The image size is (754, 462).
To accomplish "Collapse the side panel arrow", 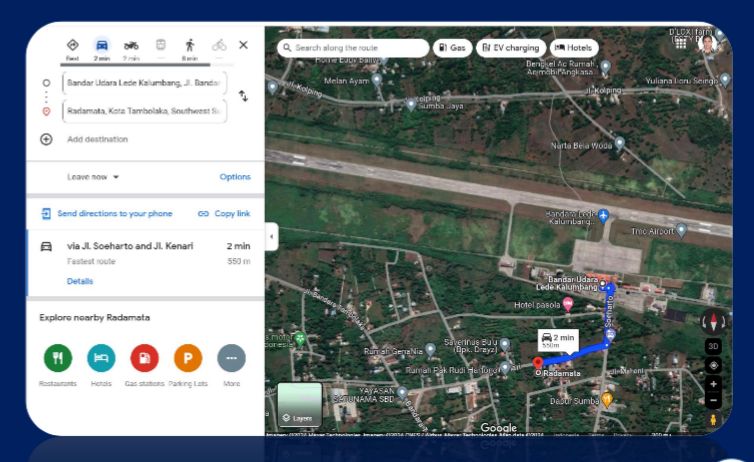I will click(x=270, y=236).
